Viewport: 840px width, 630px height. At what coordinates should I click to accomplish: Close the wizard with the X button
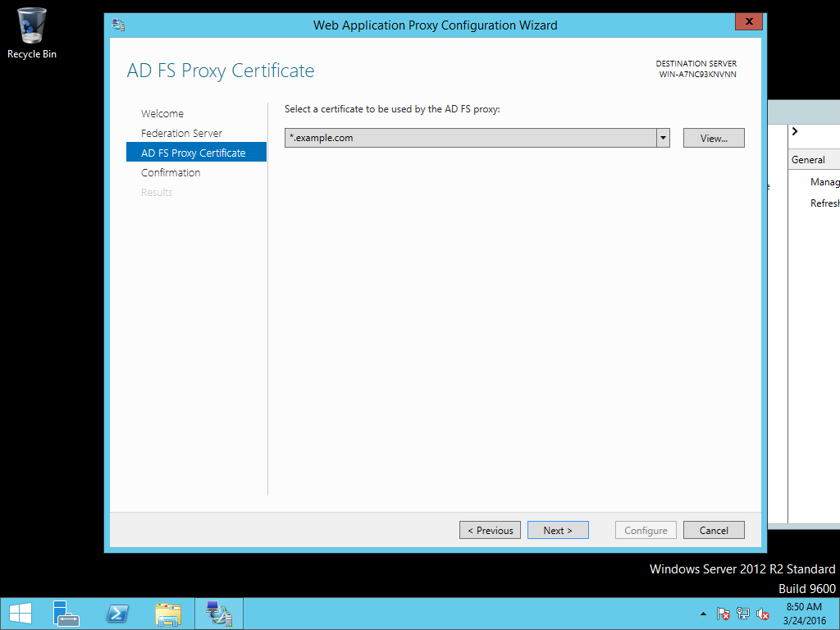[749, 21]
